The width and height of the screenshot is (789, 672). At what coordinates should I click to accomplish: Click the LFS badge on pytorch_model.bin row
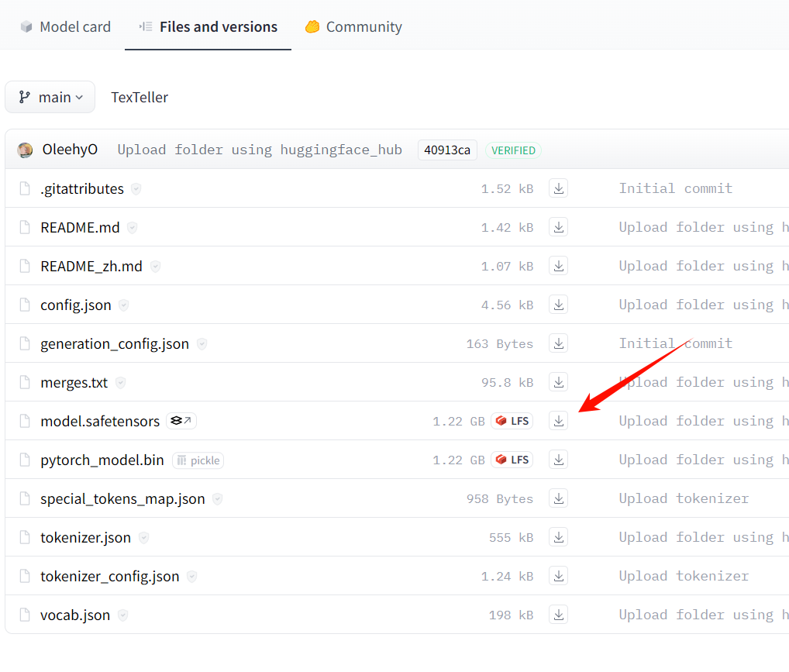(512, 460)
